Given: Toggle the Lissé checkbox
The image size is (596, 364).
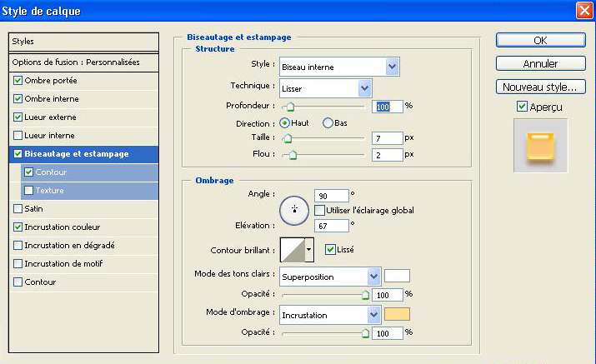Looking at the screenshot, I should (x=330, y=250).
